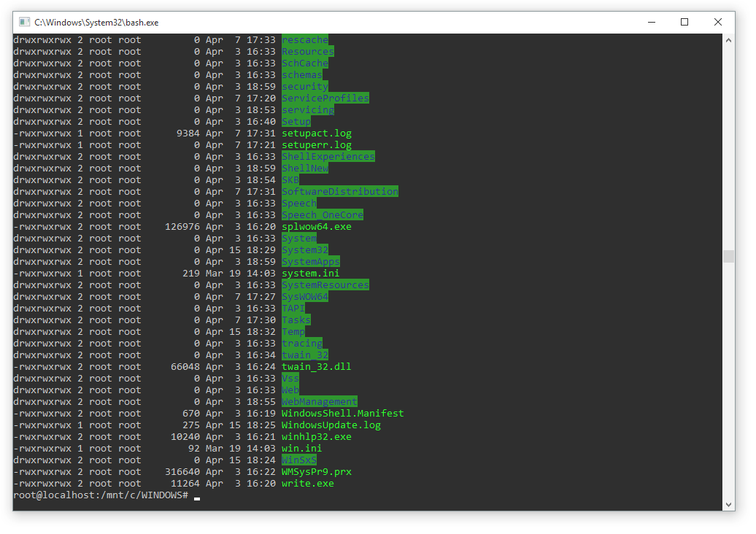756x534 pixels.
Task: Click the WMSysPr9.prx file entry
Action: [x=317, y=472]
